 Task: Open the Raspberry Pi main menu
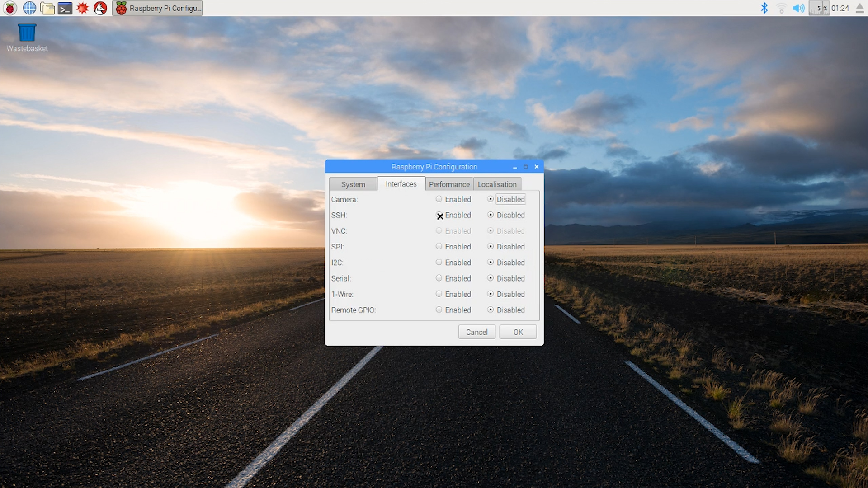pos(10,8)
